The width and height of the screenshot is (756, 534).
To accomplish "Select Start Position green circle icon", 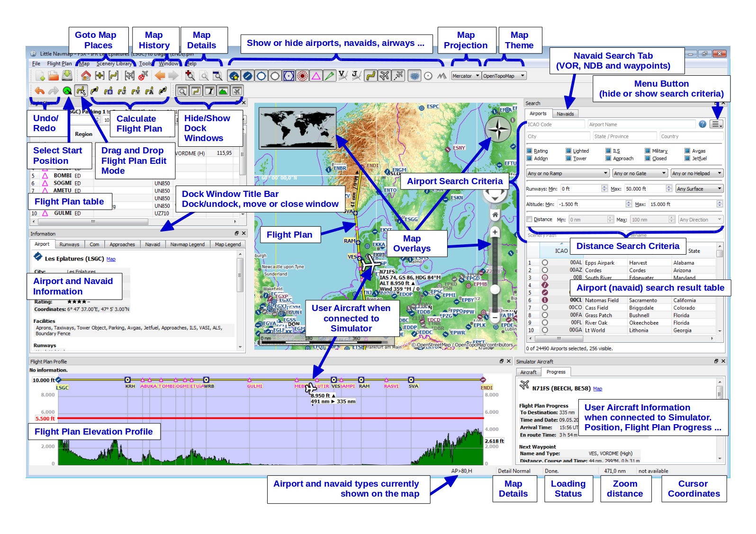I will pyautogui.click(x=67, y=90).
